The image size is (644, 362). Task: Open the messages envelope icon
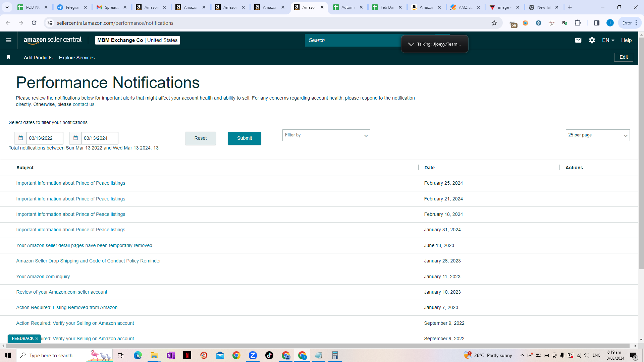coord(578,40)
